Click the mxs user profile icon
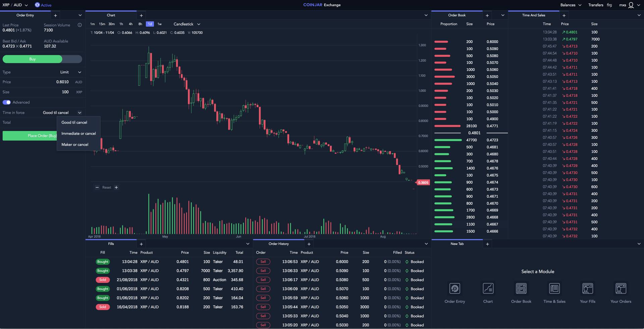Image resolution: width=644 pixels, height=329 pixels. point(631,5)
